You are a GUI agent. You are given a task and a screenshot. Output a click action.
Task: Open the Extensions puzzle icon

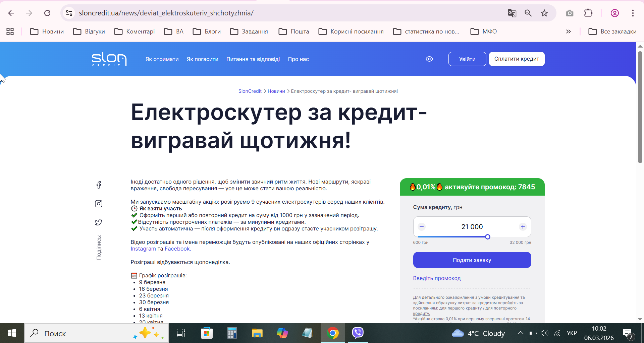588,13
